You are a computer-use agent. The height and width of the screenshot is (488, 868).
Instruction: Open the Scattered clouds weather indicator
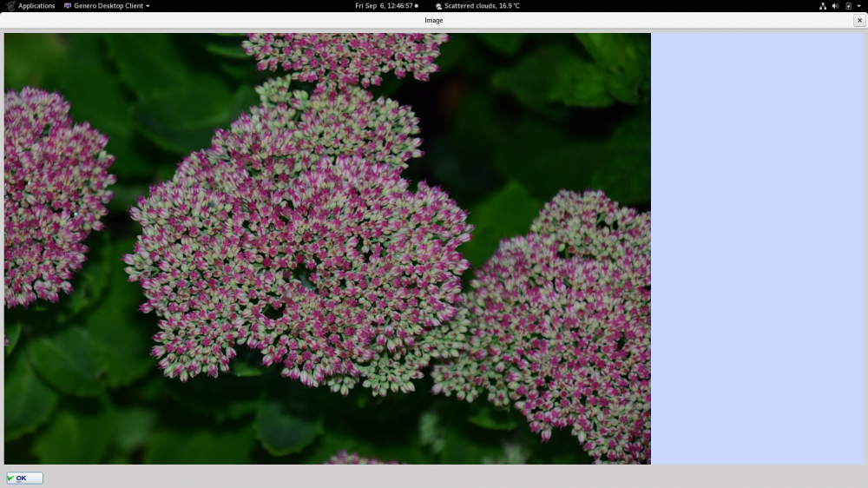tap(477, 5)
